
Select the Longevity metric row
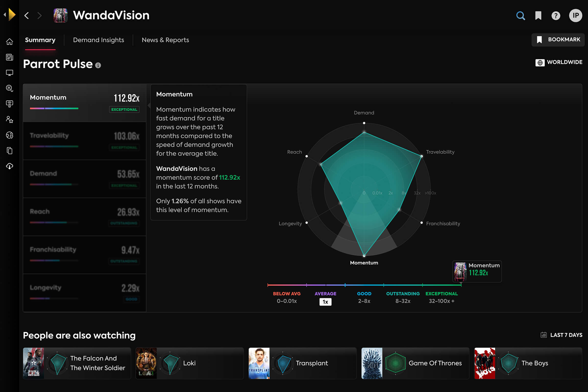click(85, 293)
